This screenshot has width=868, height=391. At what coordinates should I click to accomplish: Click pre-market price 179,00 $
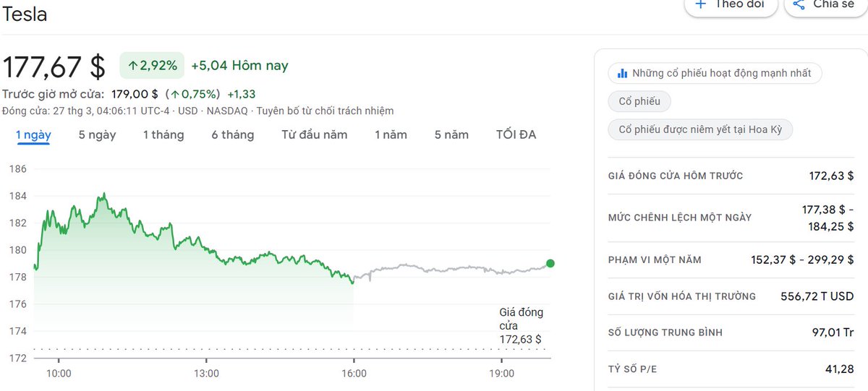click(x=135, y=94)
